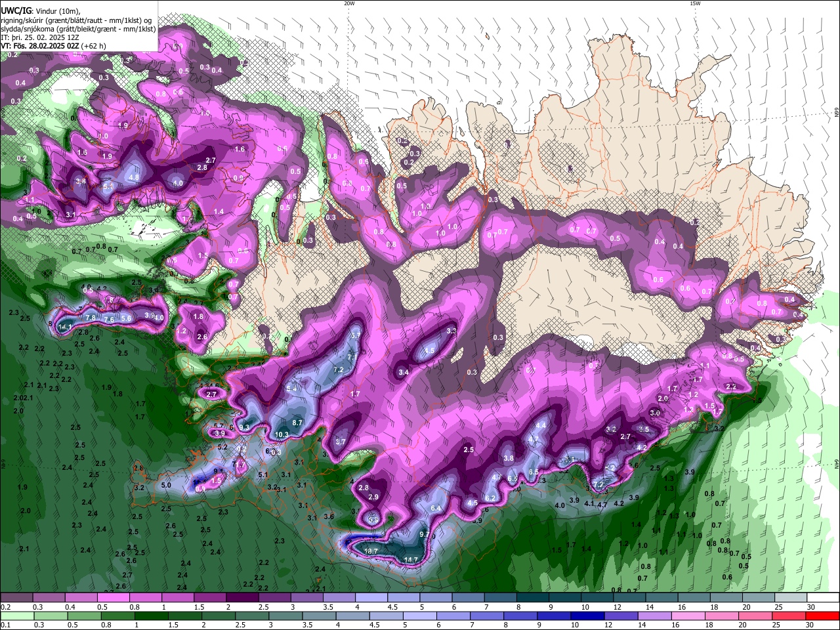Click the snowfall value "6.4" on the map
Viewport: 840px width, 630px height.
(x=436, y=508)
